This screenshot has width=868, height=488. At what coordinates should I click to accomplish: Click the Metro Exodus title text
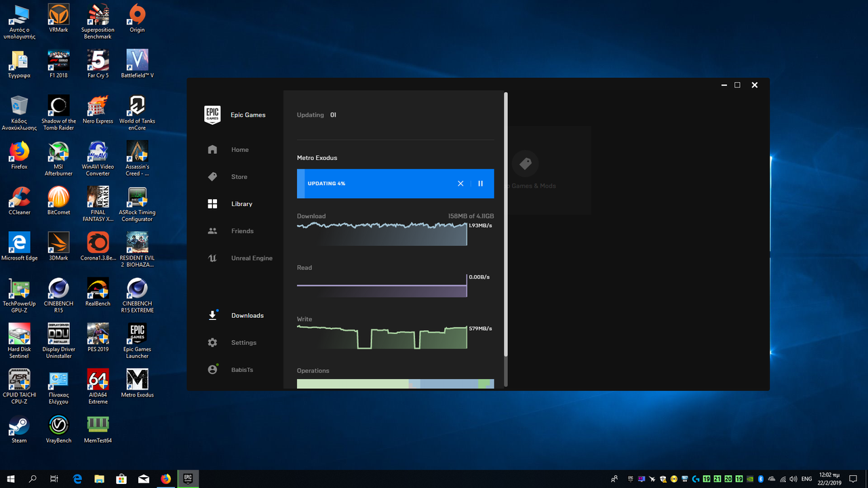tap(317, 158)
